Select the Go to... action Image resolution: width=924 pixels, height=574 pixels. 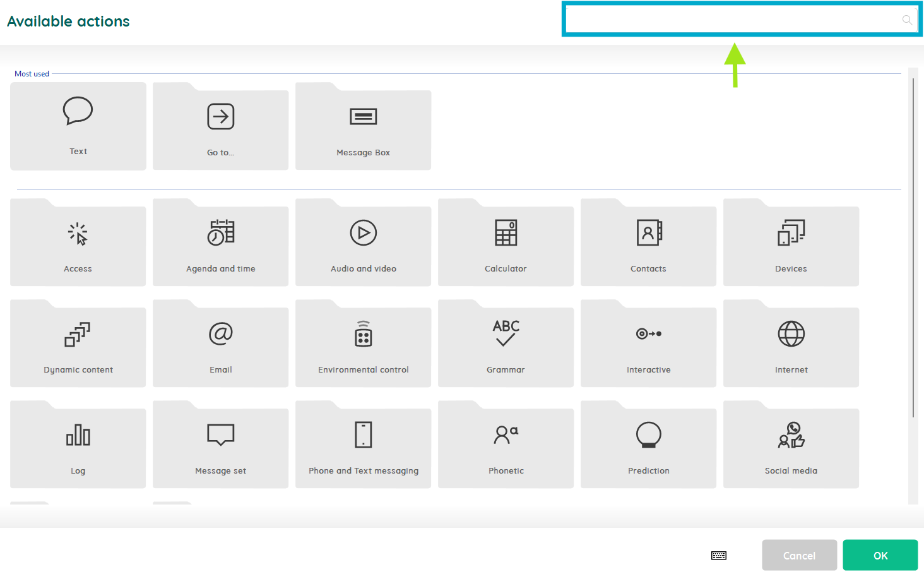pos(220,126)
